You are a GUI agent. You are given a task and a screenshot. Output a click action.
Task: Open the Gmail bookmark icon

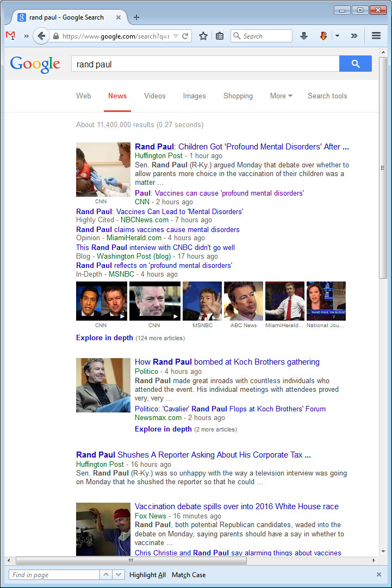[10, 36]
